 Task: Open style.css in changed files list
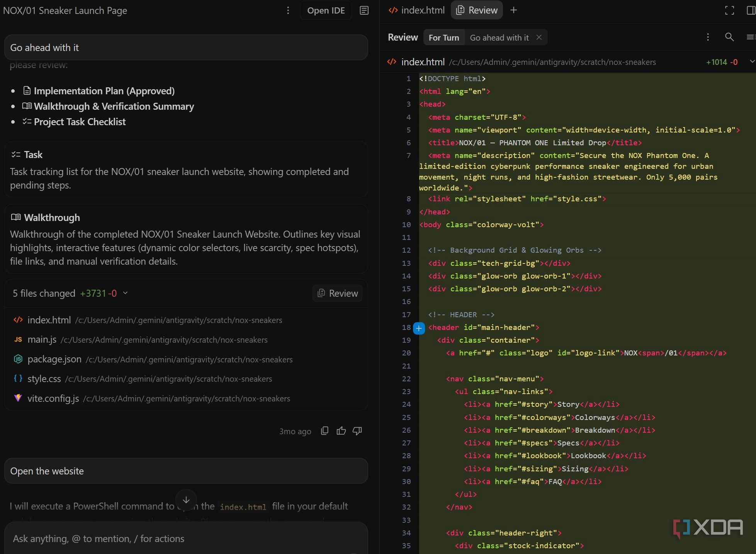tap(186, 379)
